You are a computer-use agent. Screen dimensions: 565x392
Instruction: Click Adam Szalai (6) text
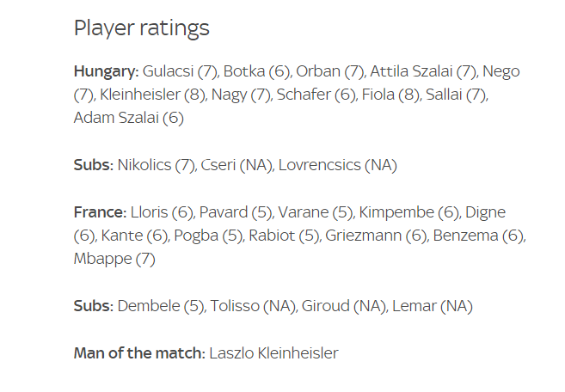(x=129, y=118)
